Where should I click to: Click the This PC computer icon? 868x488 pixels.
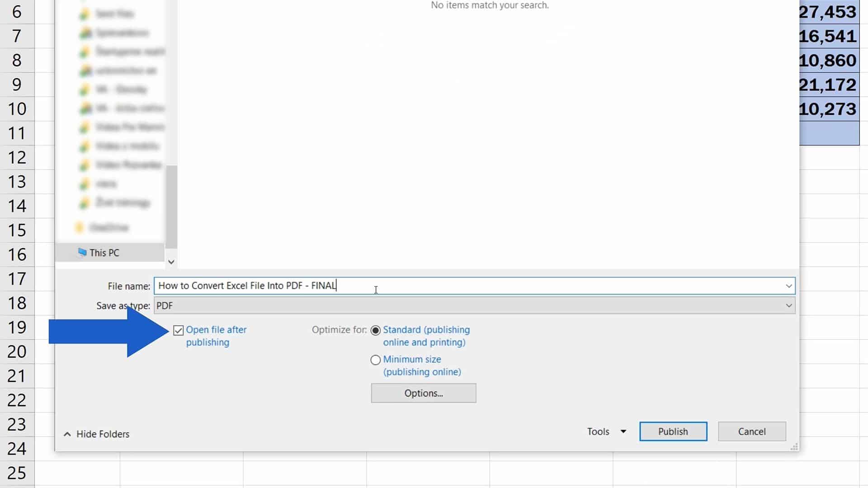tap(82, 252)
